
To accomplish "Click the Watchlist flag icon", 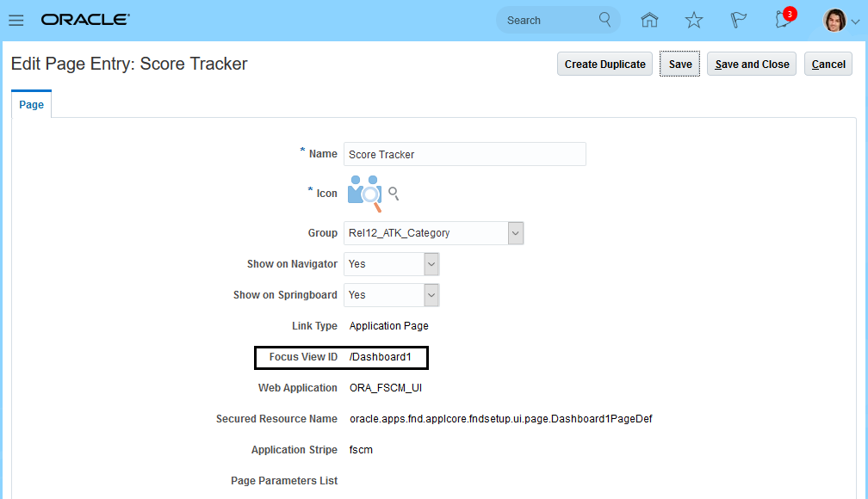I will (739, 19).
